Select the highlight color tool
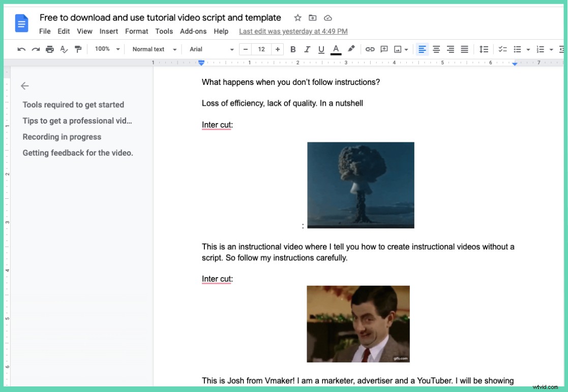This screenshot has width=568, height=392. coord(351,49)
